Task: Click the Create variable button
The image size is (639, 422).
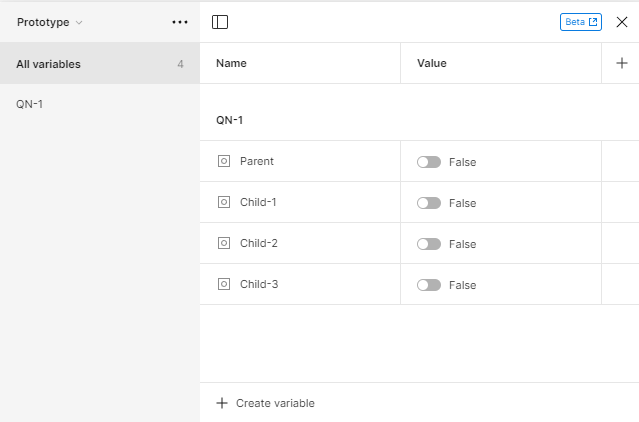Action: (266, 403)
